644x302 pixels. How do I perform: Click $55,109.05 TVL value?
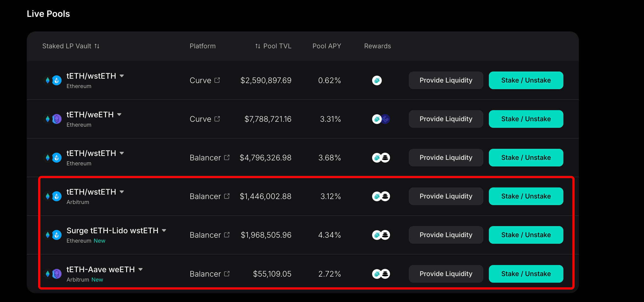(272, 274)
